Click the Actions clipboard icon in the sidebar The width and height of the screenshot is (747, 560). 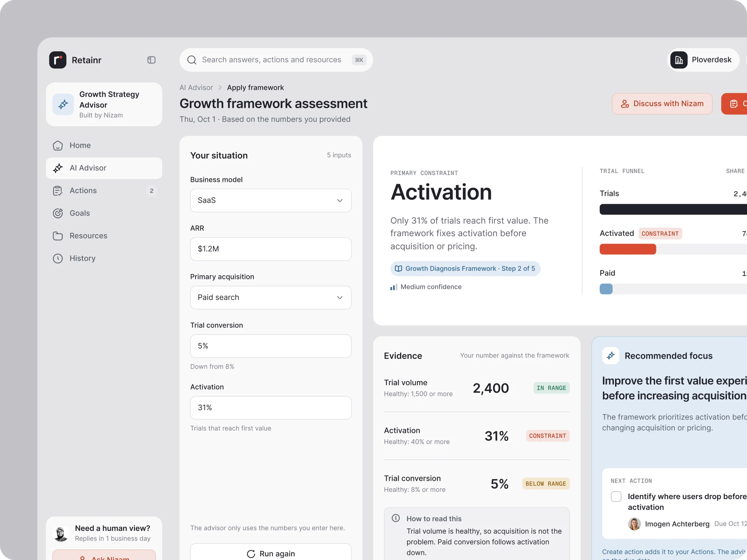tap(58, 191)
